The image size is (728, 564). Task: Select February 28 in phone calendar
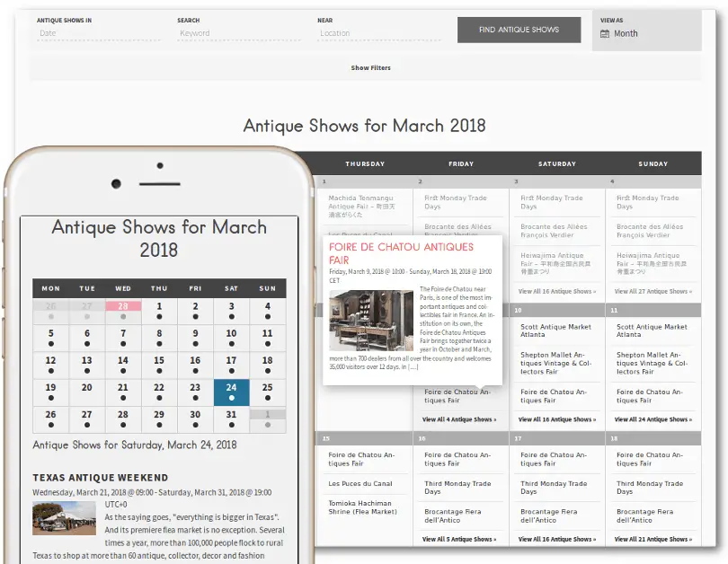(x=123, y=311)
